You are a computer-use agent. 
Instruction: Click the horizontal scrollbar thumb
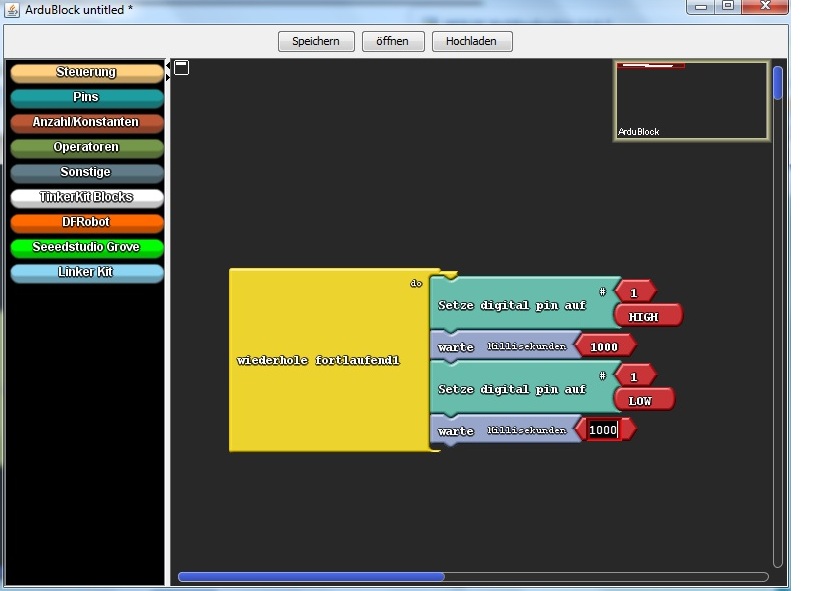click(311, 577)
